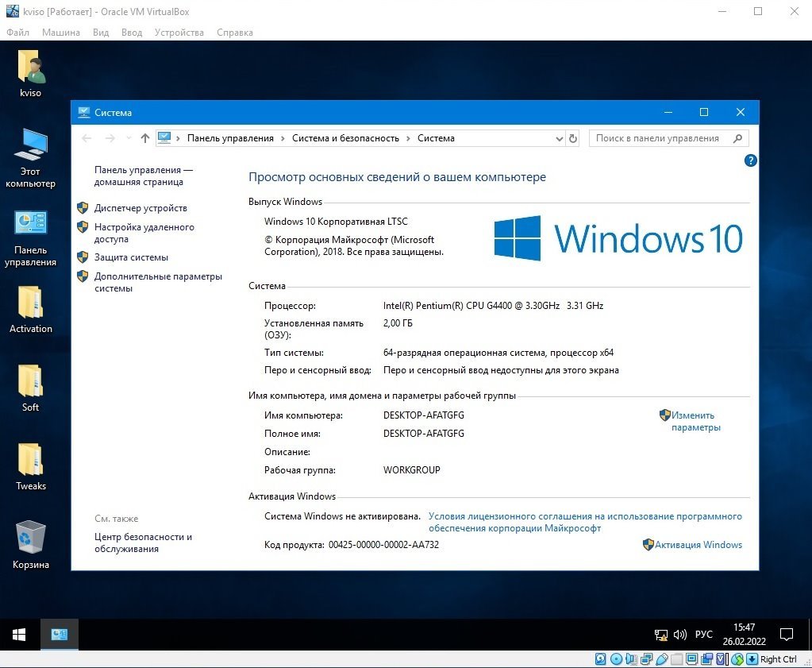The image size is (812, 668).
Task: Go up one level with arrow
Action: point(145,138)
